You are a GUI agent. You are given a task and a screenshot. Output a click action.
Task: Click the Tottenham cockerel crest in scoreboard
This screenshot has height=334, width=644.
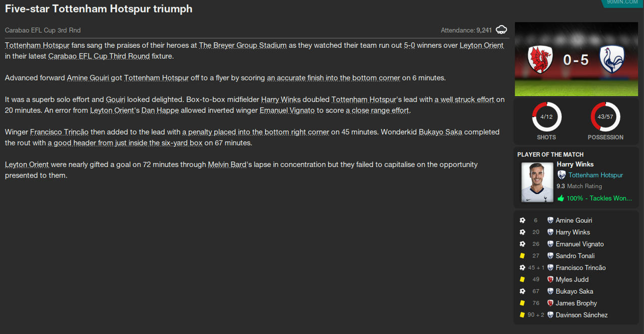click(x=612, y=59)
